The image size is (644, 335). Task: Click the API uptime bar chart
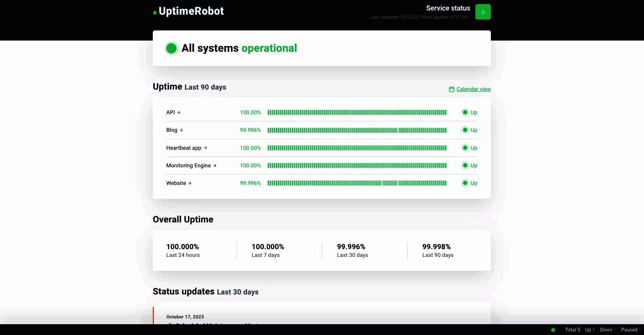pyautogui.click(x=357, y=113)
